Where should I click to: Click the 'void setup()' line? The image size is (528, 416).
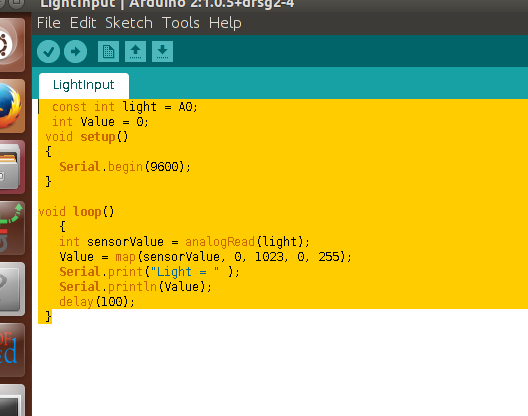pyautogui.click(x=87, y=137)
